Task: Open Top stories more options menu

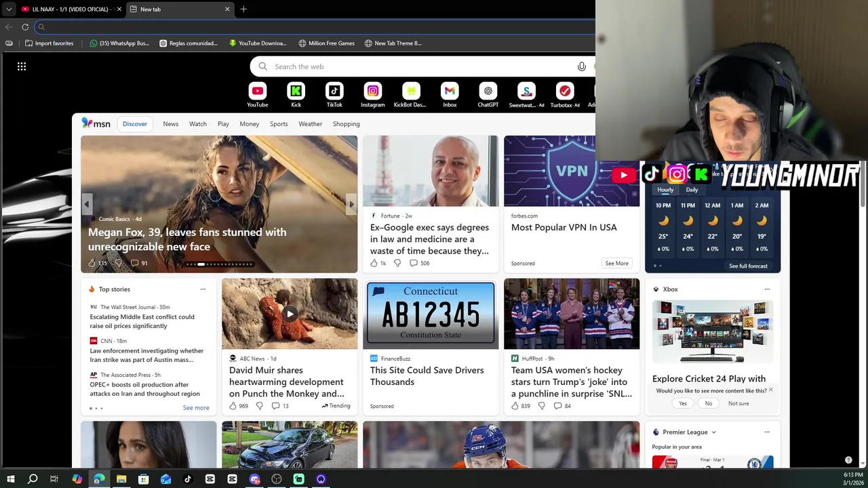Action: (x=203, y=289)
